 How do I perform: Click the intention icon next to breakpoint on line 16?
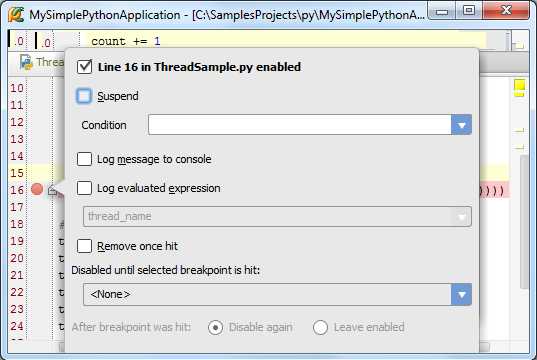tap(52, 190)
